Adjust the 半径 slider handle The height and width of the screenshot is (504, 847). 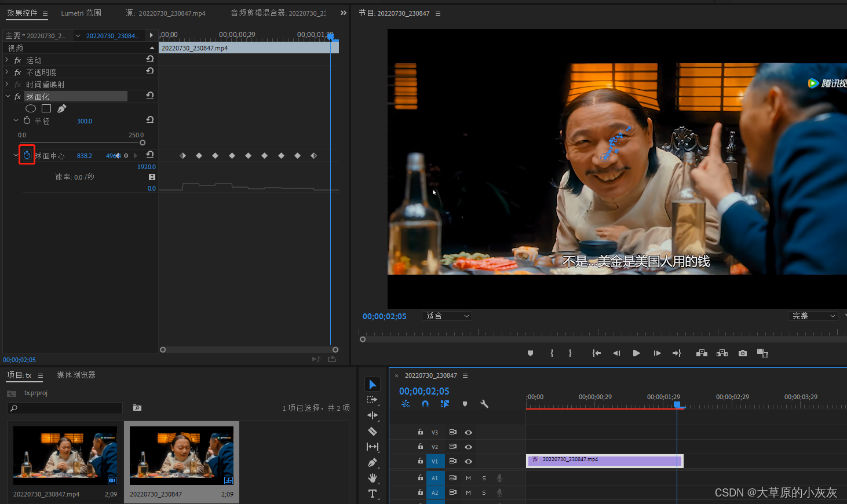(143, 143)
